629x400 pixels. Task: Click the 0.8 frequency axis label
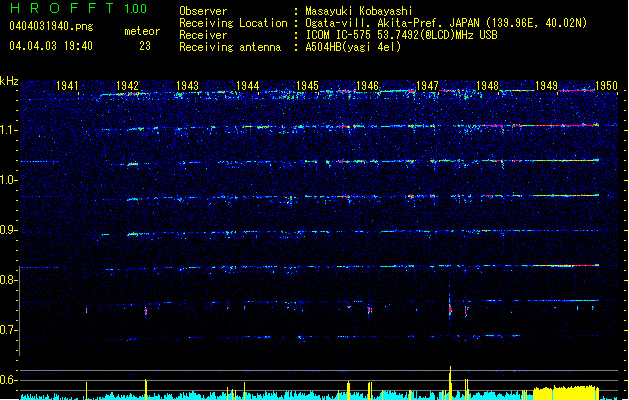click(x=9, y=280)
